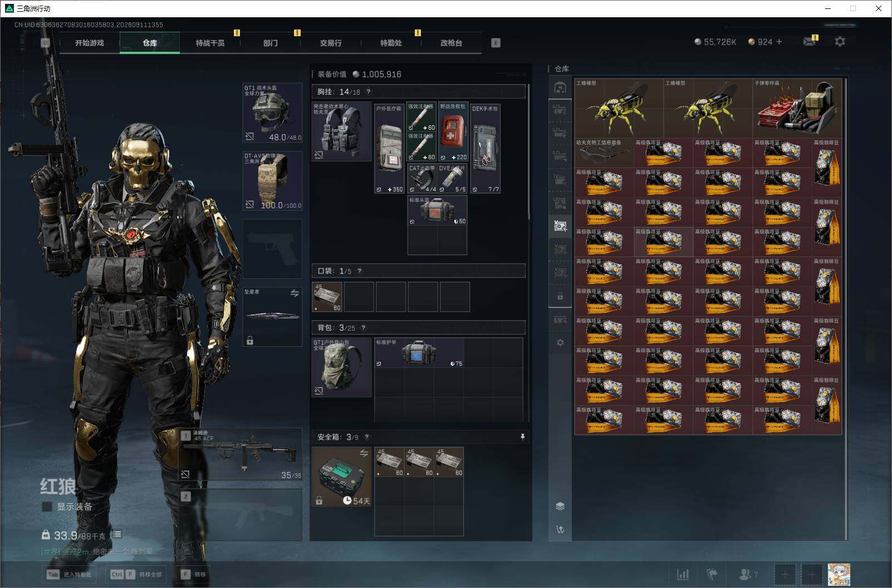The image size is (892, 588).
Task: Click the 装备价值 1,005,916 value
Action: [360, 74]
